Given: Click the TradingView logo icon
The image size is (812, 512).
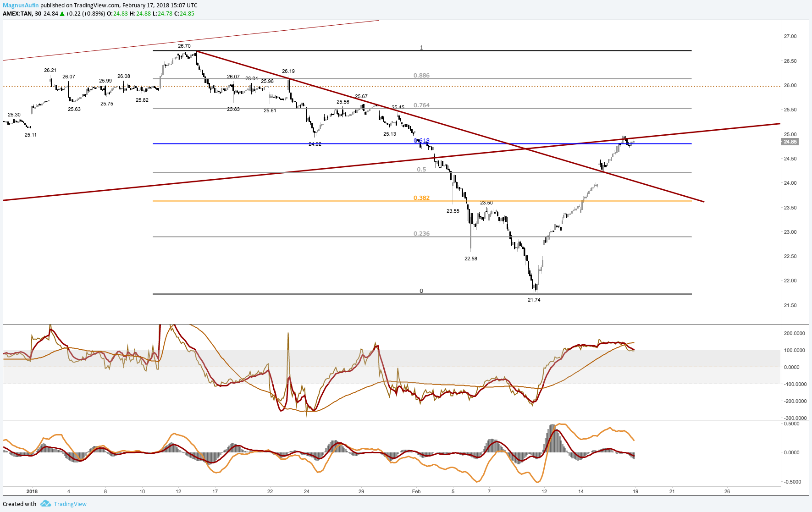Looking at the screenshot, I should (45, 504).
